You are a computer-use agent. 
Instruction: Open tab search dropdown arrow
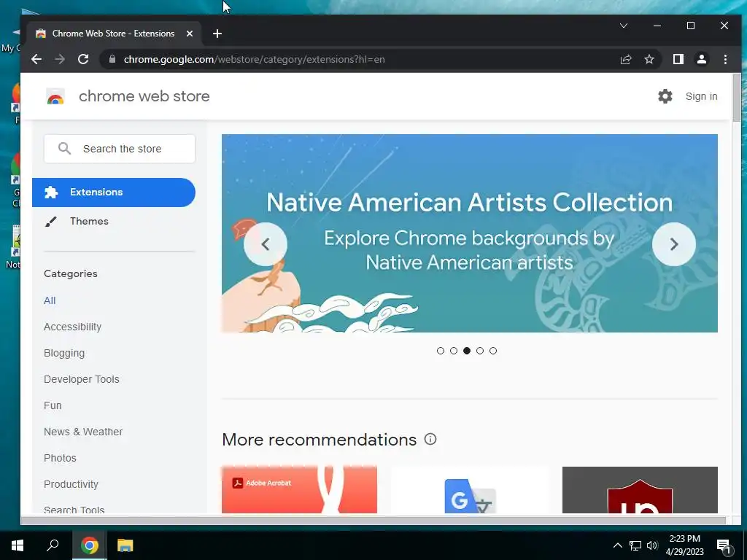pos(624,26)
